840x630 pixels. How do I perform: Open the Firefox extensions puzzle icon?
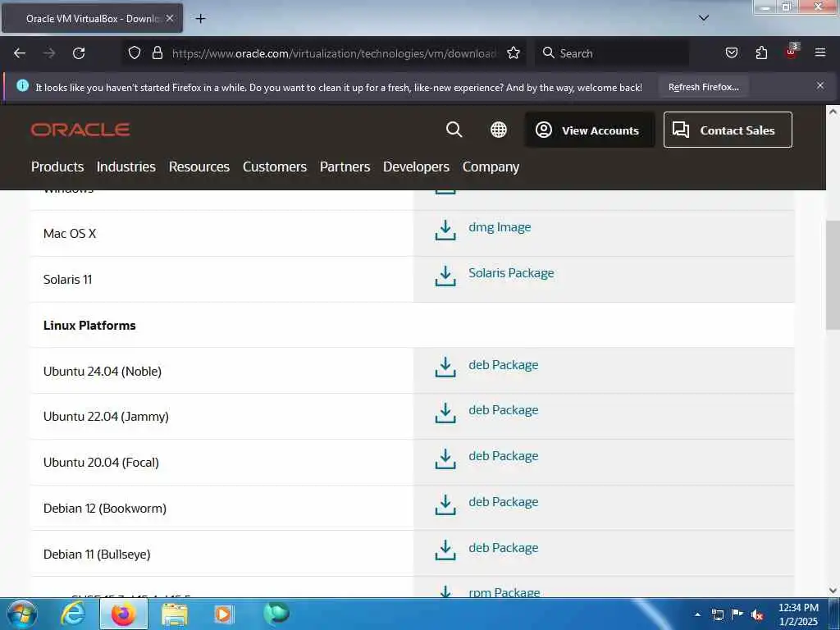coord(761,53)
